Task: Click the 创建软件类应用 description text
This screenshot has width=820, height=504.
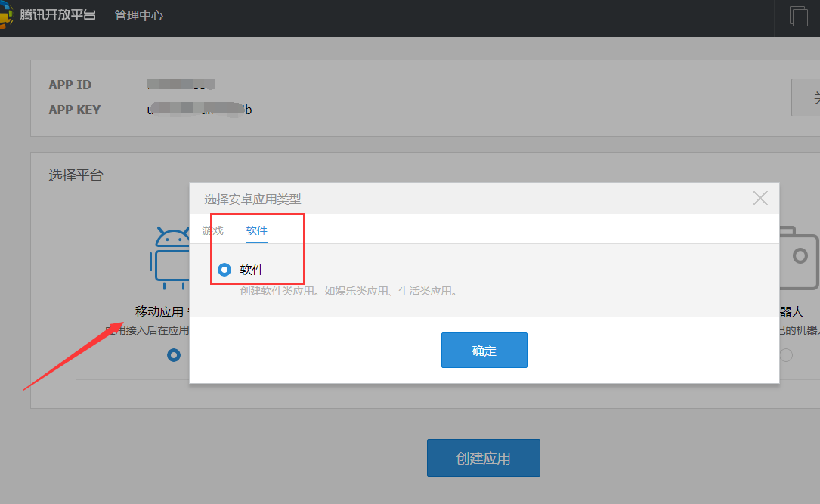Action: [x=348, y=291]
